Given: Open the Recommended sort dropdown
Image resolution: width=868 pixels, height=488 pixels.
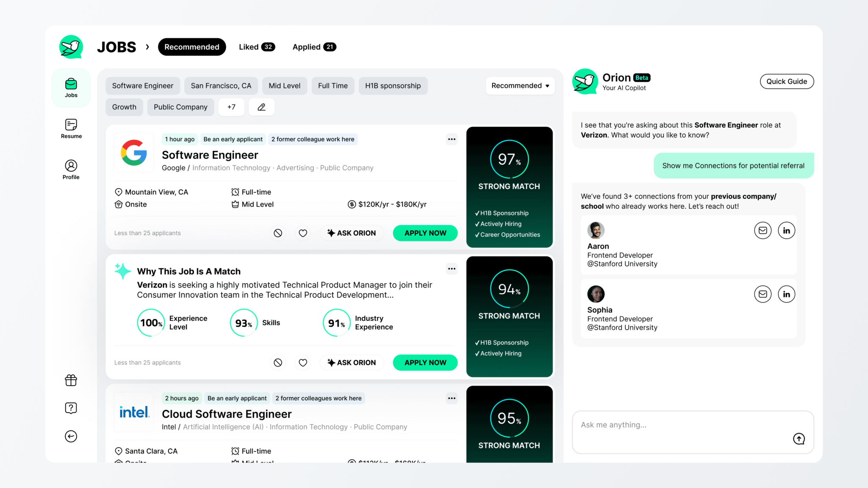Looking at the screenshot, I should click(520, 86).
